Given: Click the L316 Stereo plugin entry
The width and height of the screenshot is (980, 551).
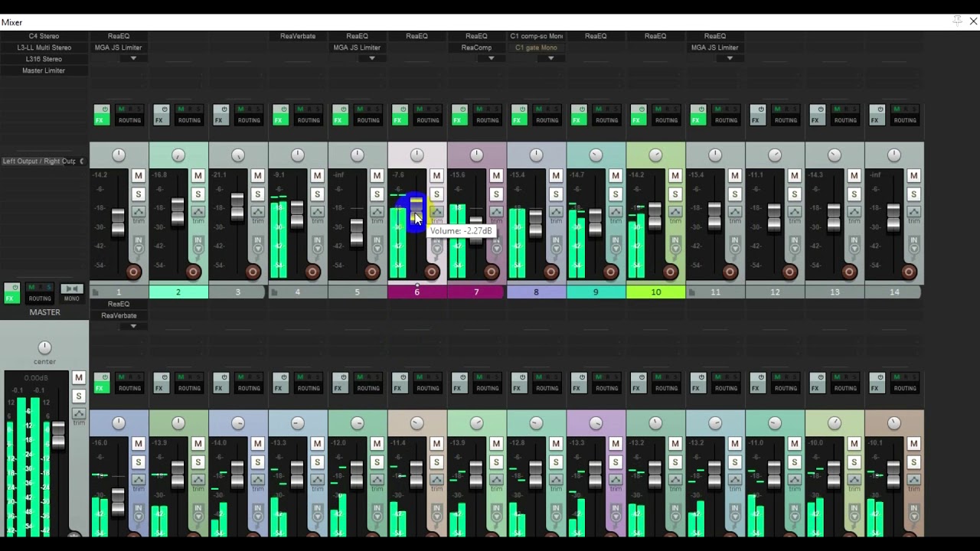Looking at the screenshot, I should click(x=44, y=59).
